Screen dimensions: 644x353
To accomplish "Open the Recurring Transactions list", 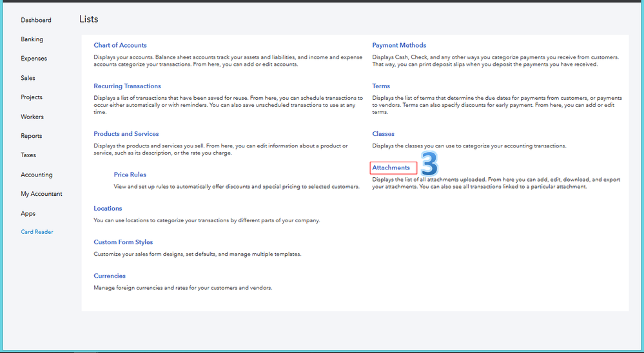I will [x=128, y=86].
